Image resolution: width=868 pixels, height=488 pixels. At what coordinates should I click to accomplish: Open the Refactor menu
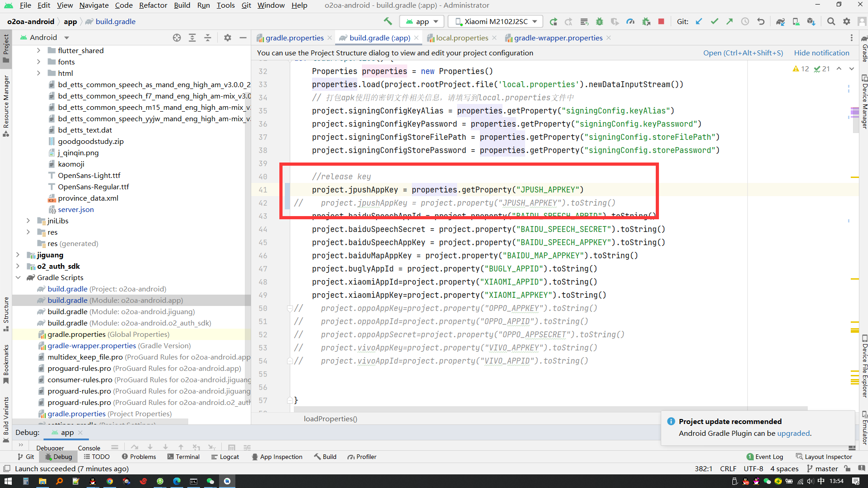(153, 5)
